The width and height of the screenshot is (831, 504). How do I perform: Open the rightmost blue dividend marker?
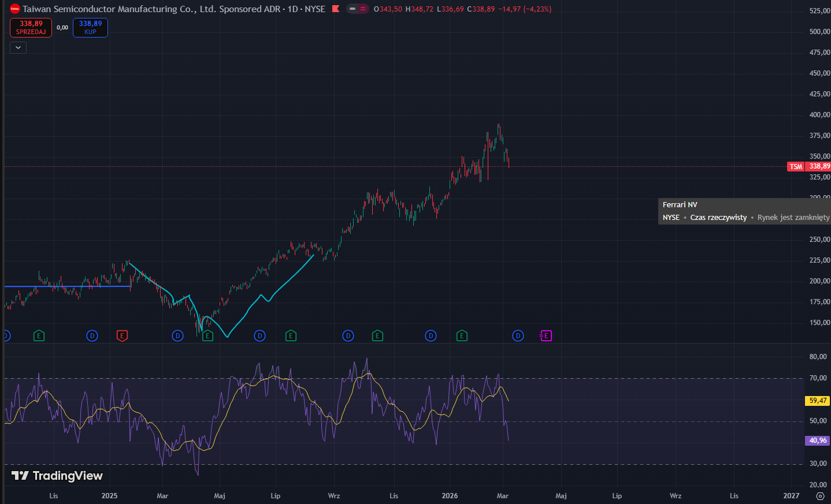518,335
